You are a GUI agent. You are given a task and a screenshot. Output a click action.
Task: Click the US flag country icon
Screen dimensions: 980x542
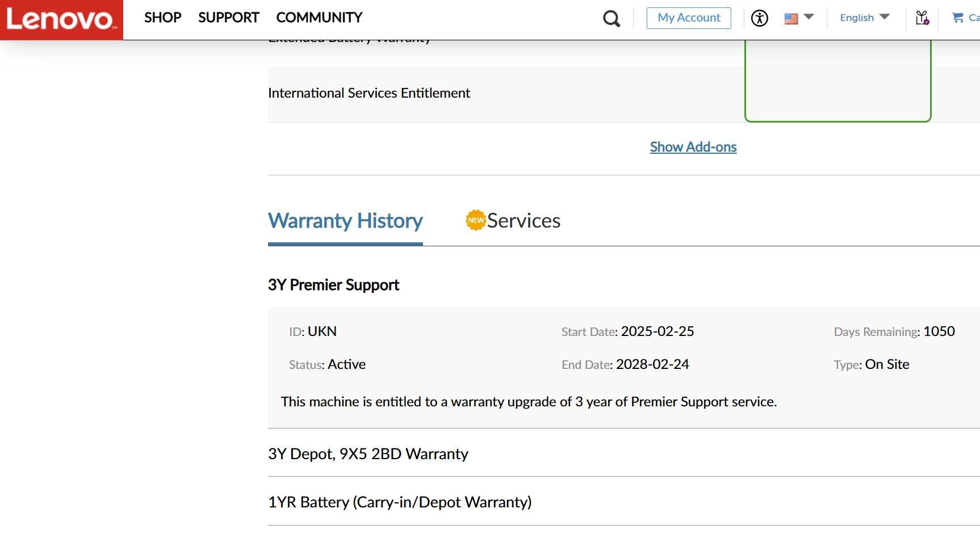(x=791, y=19)
